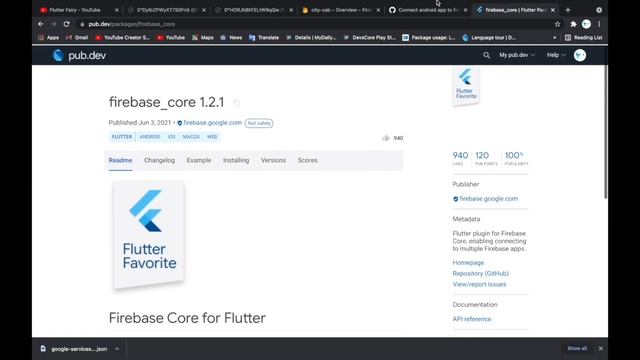Click the browser forward arrow
The image size is (640, 360).
coord(53,24)
